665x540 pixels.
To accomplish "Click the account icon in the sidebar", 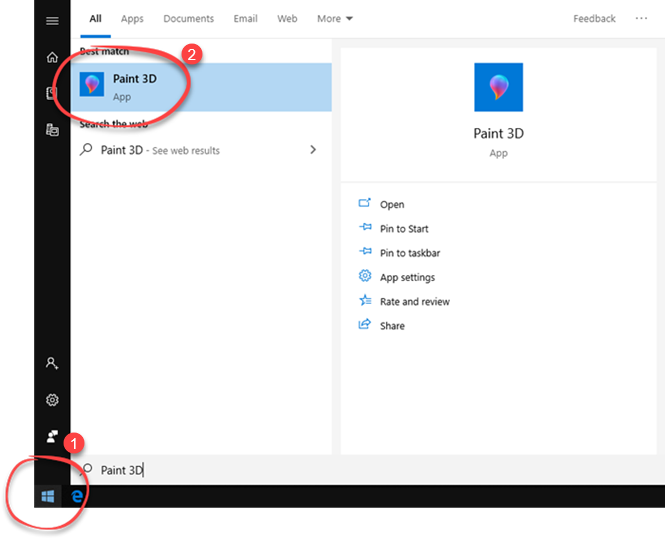I will pos(52,364).
